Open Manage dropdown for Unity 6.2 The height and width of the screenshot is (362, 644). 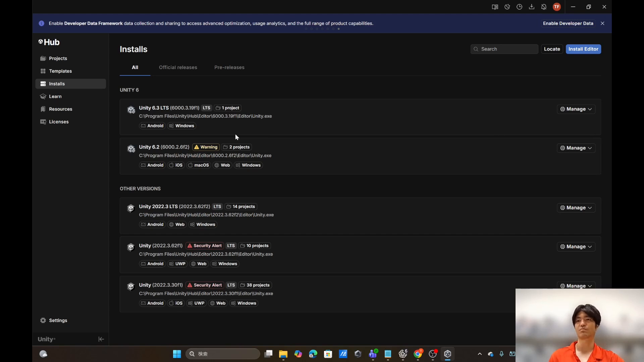point(576,148)
